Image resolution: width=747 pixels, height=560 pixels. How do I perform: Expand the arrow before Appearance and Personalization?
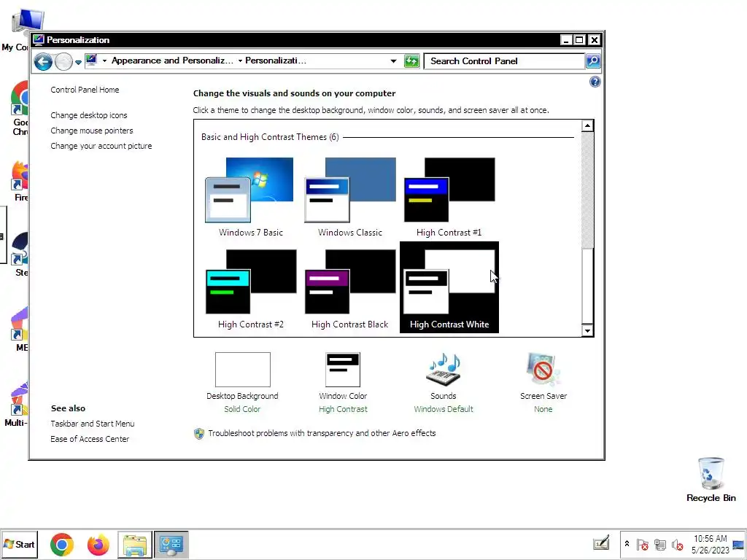(104, 61)
